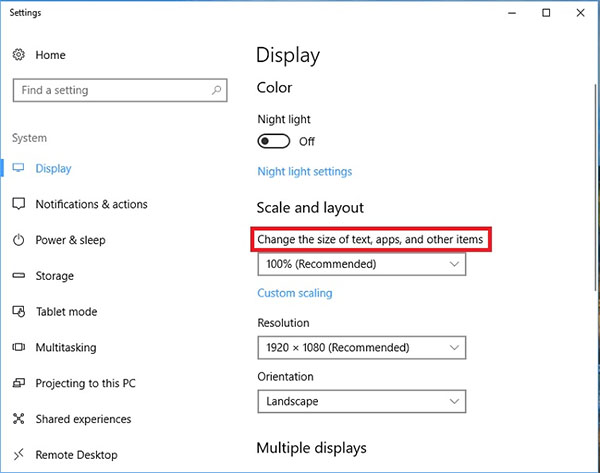Open the Multitasking icon
Viewport: 600px width, 473px height.
point(18,347)
